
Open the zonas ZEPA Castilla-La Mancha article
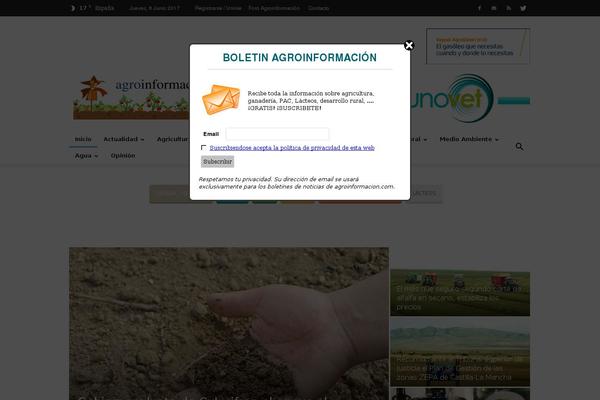(x=460, y=352)
